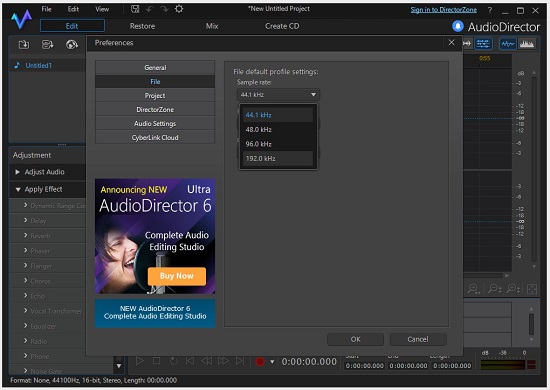Screen dimensions: 550x390
Task: Collapse the Apply Effect section
Action: (x=18, y=189)
